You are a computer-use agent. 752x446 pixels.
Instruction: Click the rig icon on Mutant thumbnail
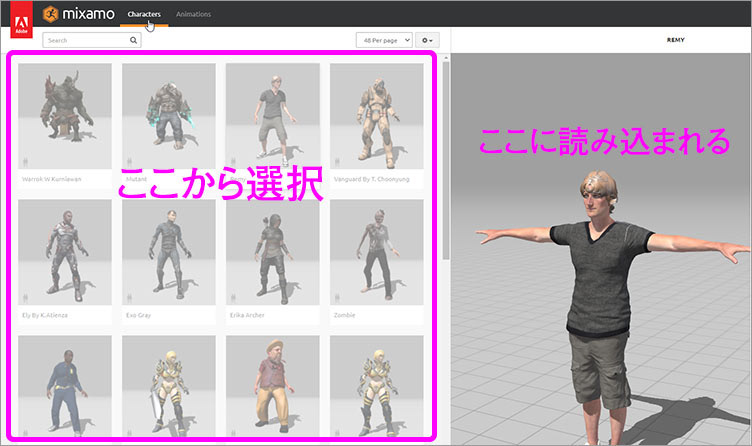(x=129, y=162)
